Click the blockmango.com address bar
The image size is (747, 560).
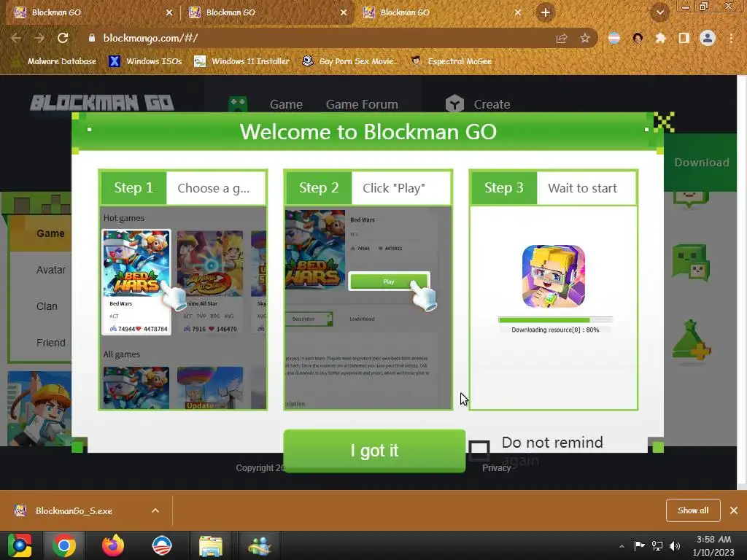(x=314, y=38)
